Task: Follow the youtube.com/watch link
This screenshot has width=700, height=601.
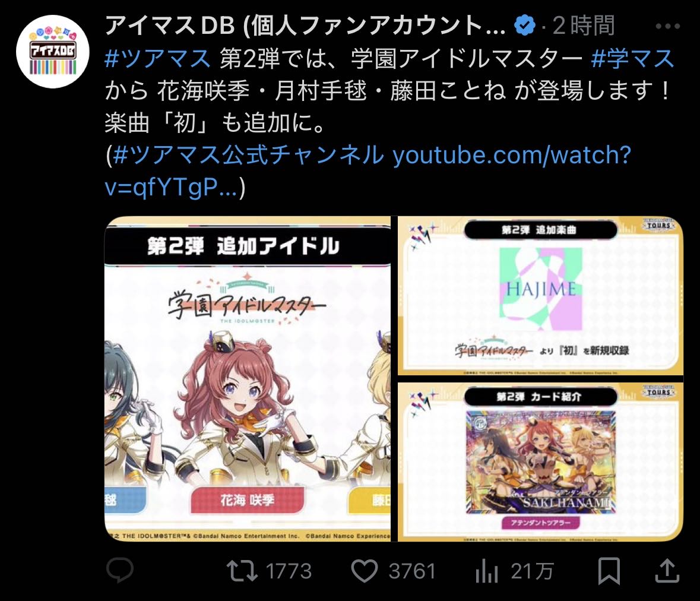Action: point(368,171)
